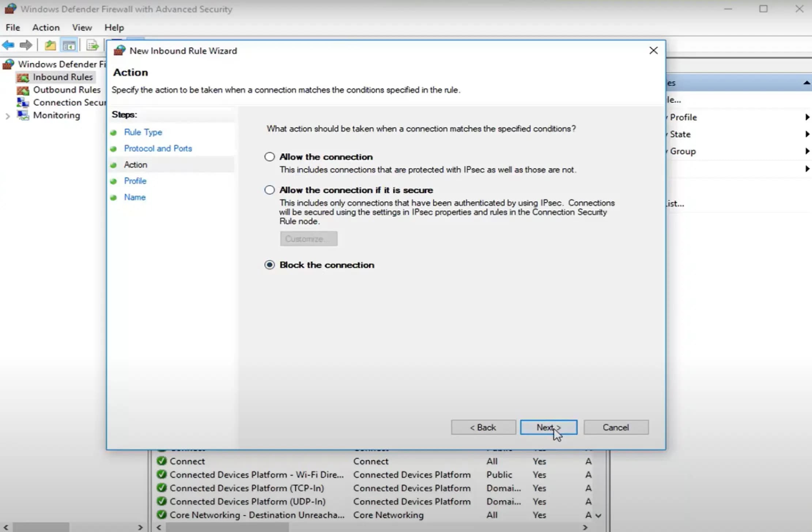Toggle the Show/Hide Console Tree icon
812x532 pixels.
click(69, 45)
